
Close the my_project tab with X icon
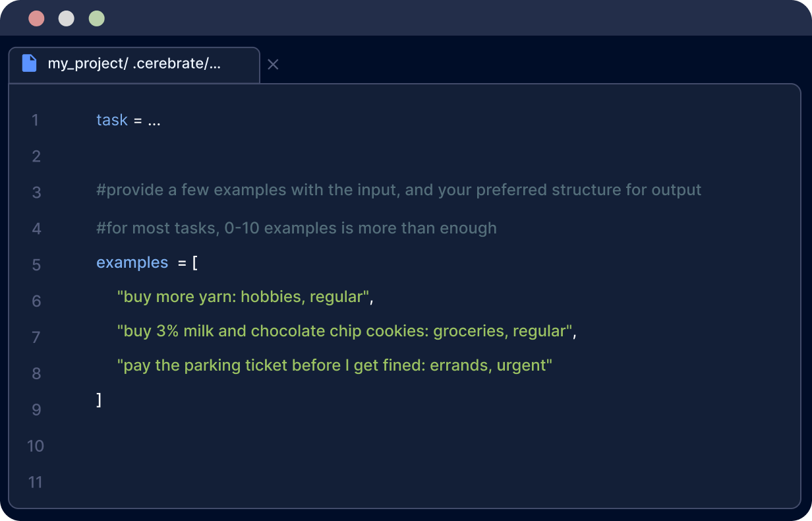pyautogui.click(x=273, y=65)
